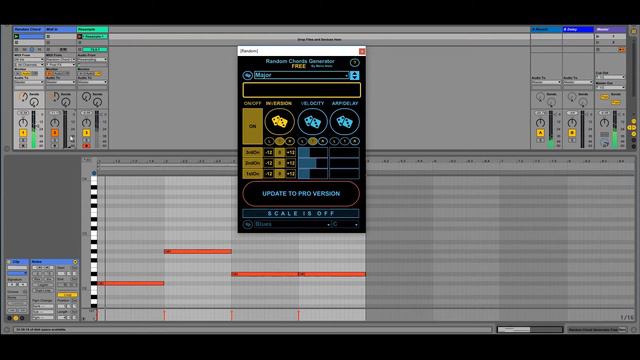Screen dimensions: 640x360
Task: Open first track MIDI From dropdown
Action: [x=29, y=60]
